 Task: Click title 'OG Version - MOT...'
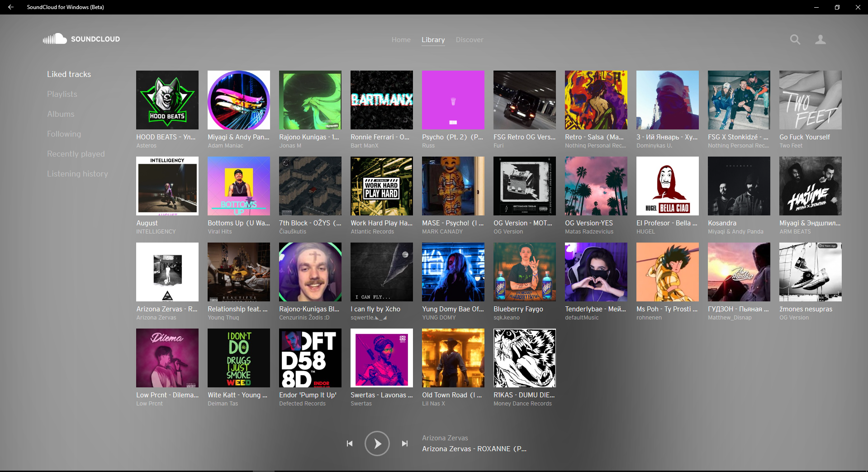tap(523, 223)
